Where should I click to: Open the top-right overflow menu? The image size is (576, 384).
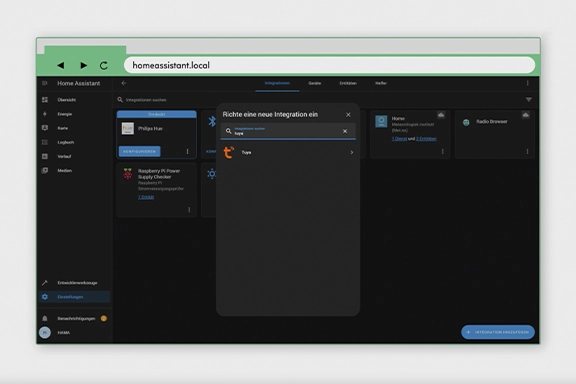coord(528,83)
